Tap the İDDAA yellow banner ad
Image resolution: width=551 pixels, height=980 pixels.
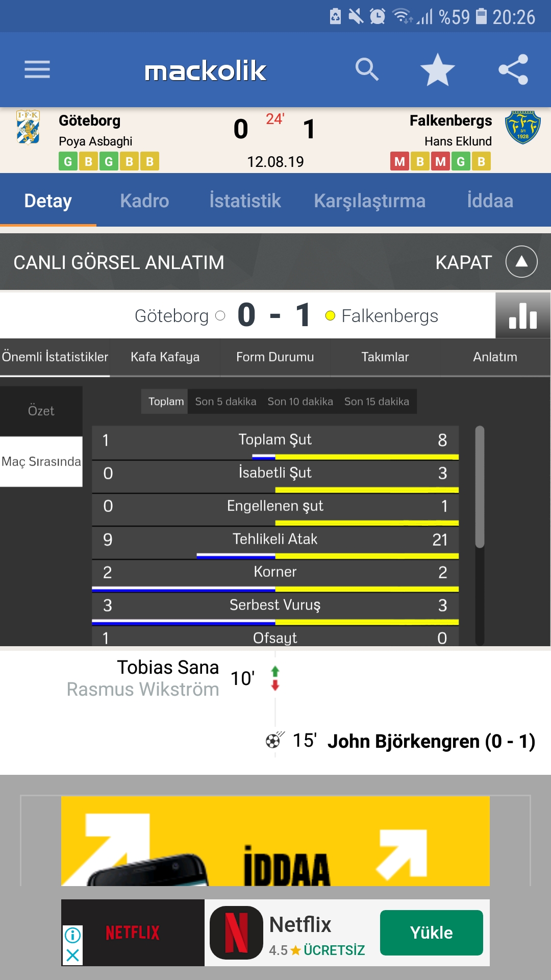tap(275, 841)
